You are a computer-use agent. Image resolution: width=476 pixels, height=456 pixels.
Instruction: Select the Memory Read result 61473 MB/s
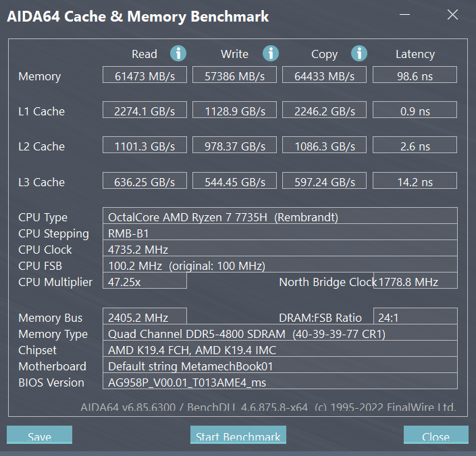click(x=145, y=76)
